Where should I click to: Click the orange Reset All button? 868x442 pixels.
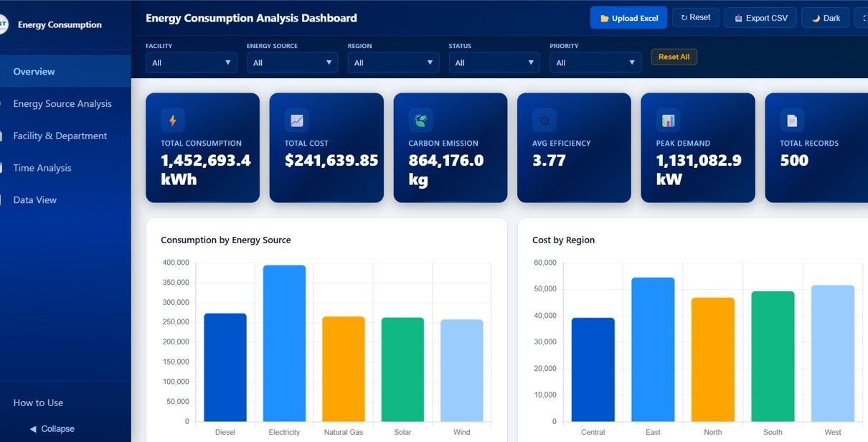[x=674, y=57]
